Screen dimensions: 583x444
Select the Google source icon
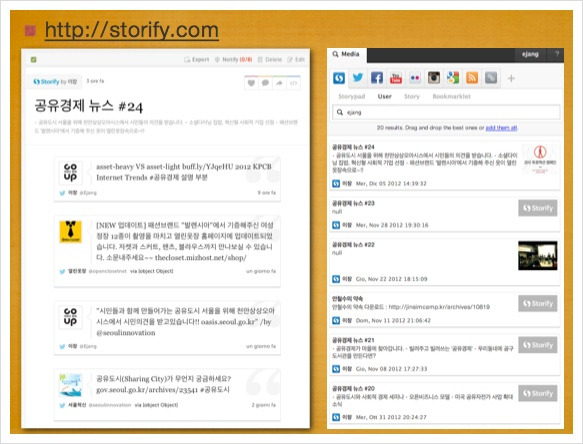click(x=453, y=78)
